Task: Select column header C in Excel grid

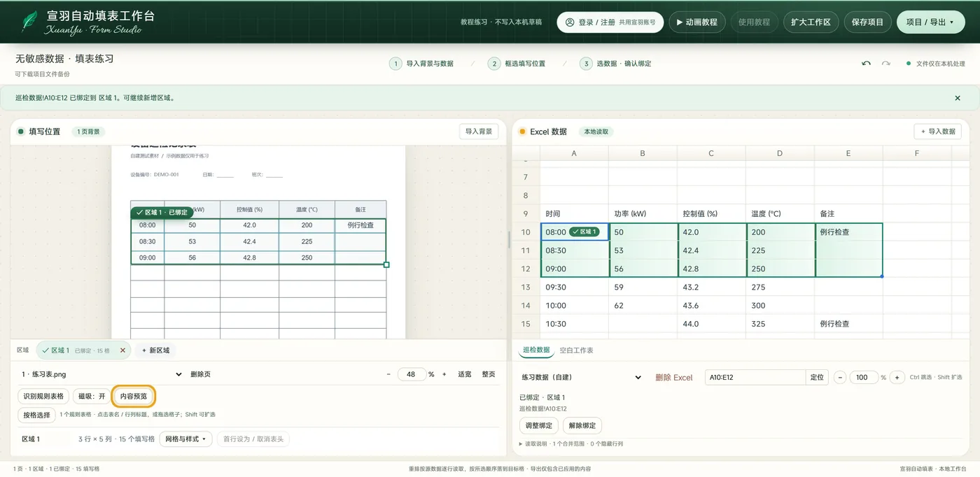Action: (x=711, y=153)
